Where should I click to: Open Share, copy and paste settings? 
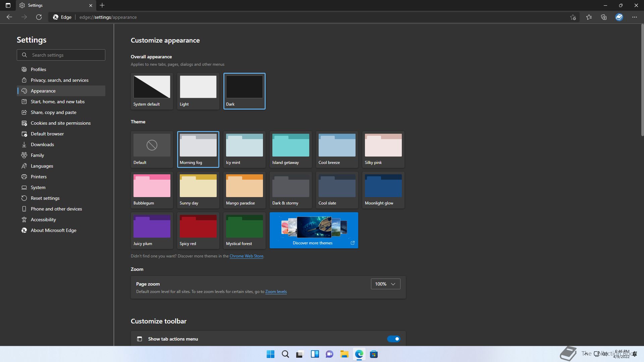(61, 112)
